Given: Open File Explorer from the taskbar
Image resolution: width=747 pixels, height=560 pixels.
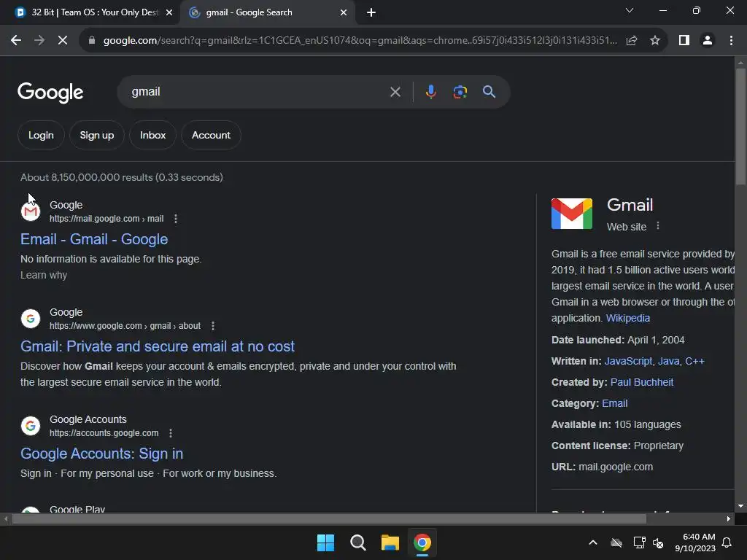Looking at the screenshot, I should click(x=390, y=542).
